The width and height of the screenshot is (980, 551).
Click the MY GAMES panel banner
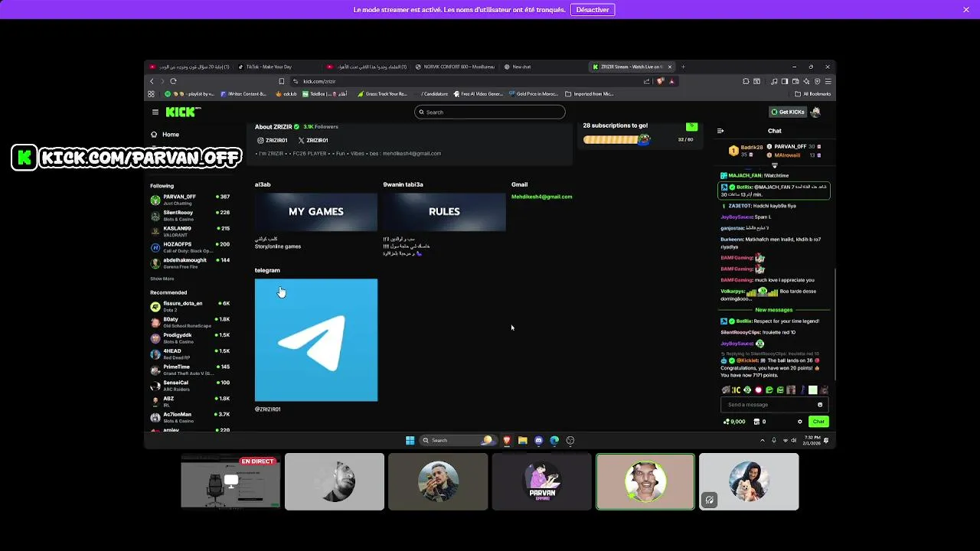pyautogui.click(x=315, y=211)
